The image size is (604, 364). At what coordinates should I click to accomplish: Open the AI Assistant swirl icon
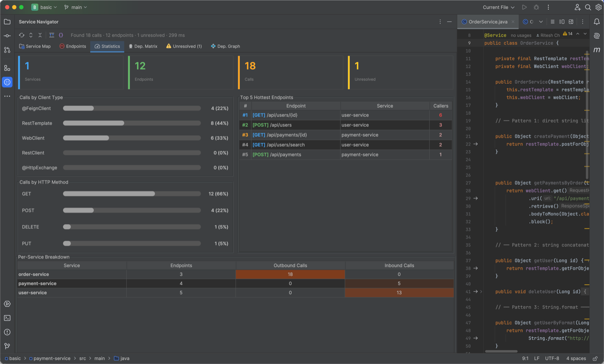597,36
